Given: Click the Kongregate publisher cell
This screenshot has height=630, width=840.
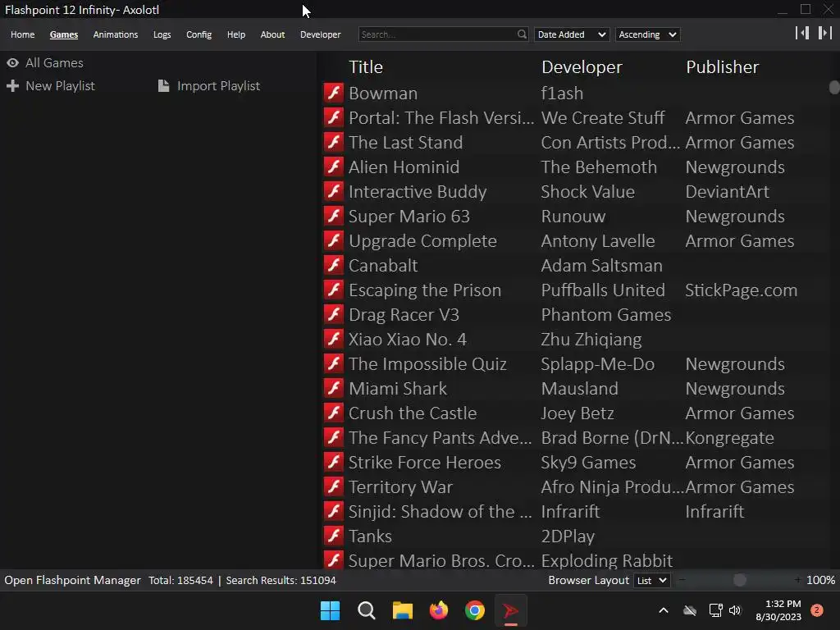Looking at the screenshot, I should (729, 438).
